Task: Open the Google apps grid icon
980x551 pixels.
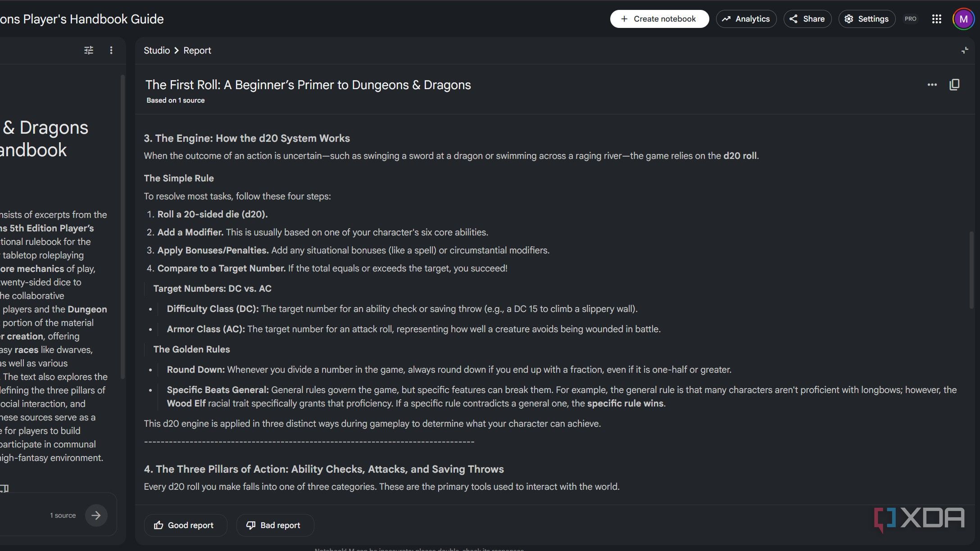Action: [x=936, y=19]
